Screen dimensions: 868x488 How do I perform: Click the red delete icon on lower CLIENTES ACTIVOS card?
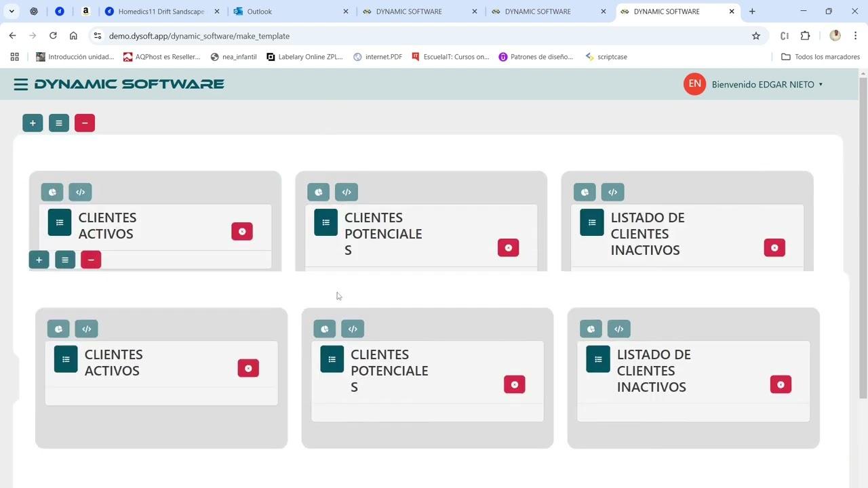coord(248,368)
